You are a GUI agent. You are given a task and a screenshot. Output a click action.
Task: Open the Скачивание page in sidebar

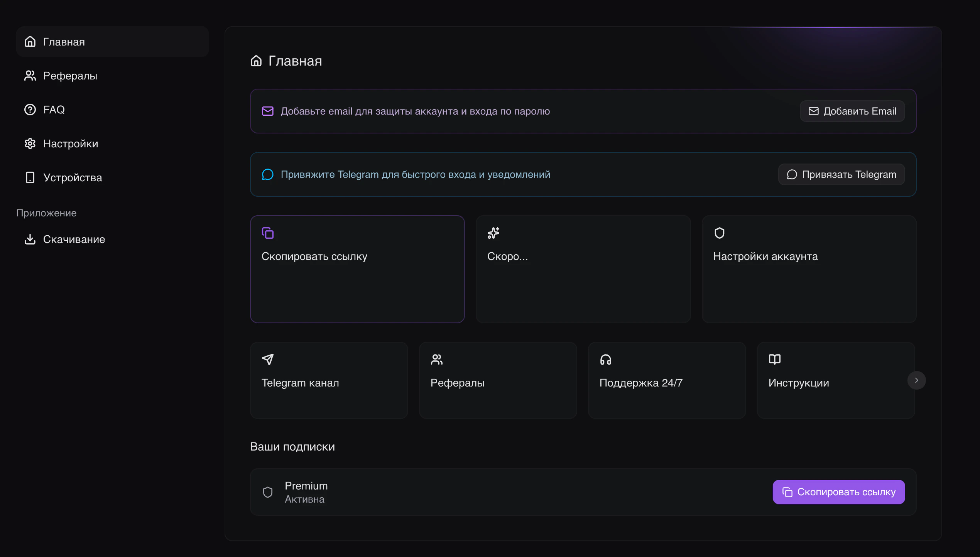[x=74, y=239]
